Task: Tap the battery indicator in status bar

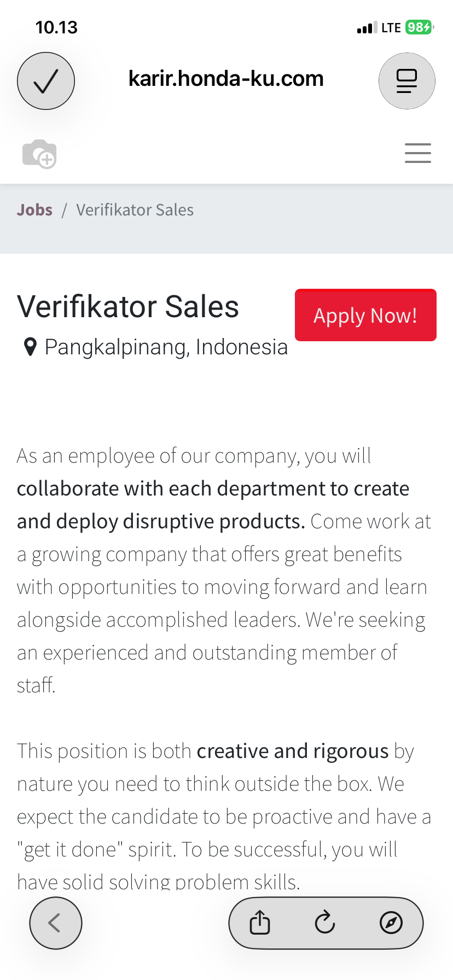Action: 419,27
